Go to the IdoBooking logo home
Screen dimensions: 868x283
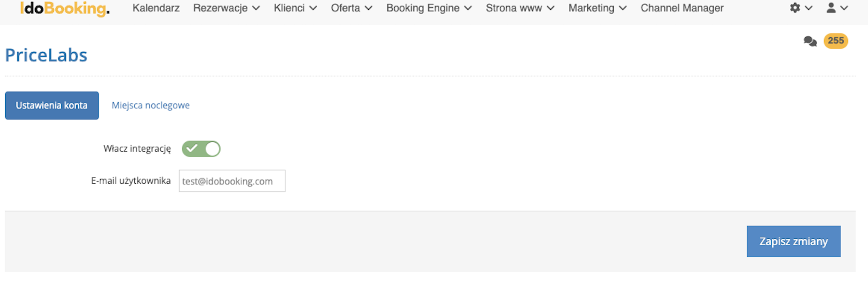tap(65, 9)
